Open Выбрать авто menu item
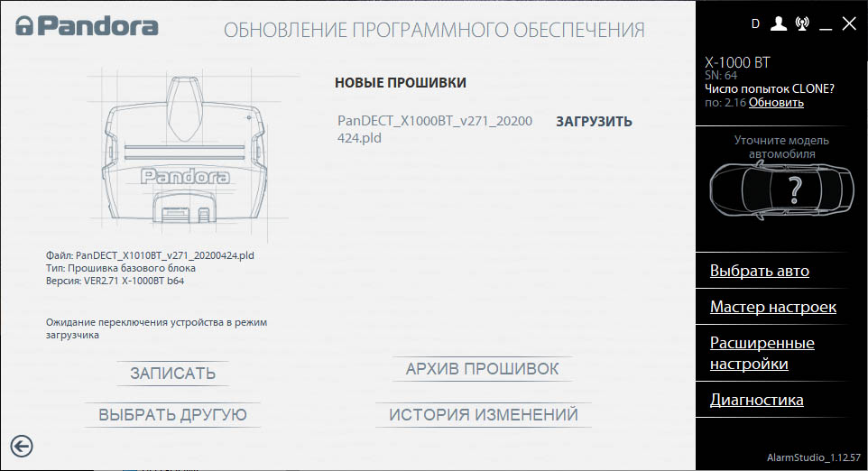Viewport: 868px width, 471px height. point(759,271)
